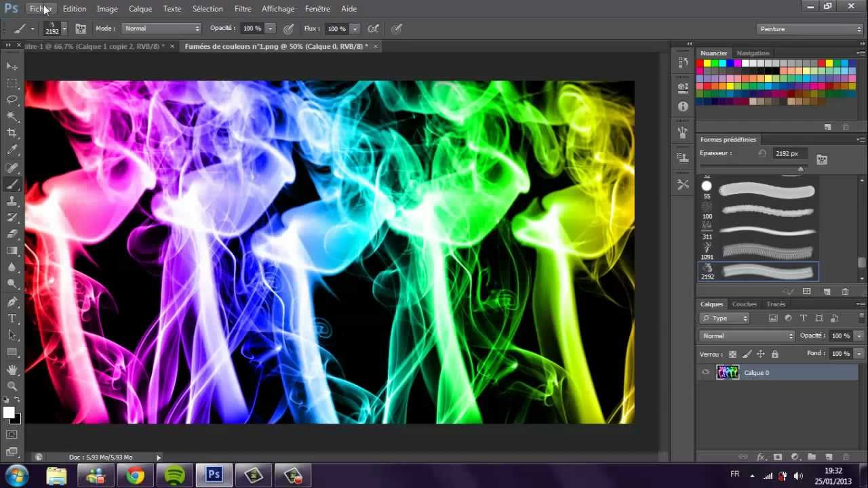Click the foreground color swatch
Screen dimensions: 868x488
click(9, 412)
